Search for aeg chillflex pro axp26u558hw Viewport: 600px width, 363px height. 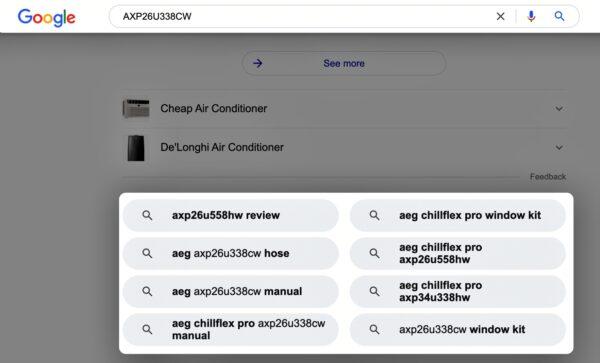[458, 253]
